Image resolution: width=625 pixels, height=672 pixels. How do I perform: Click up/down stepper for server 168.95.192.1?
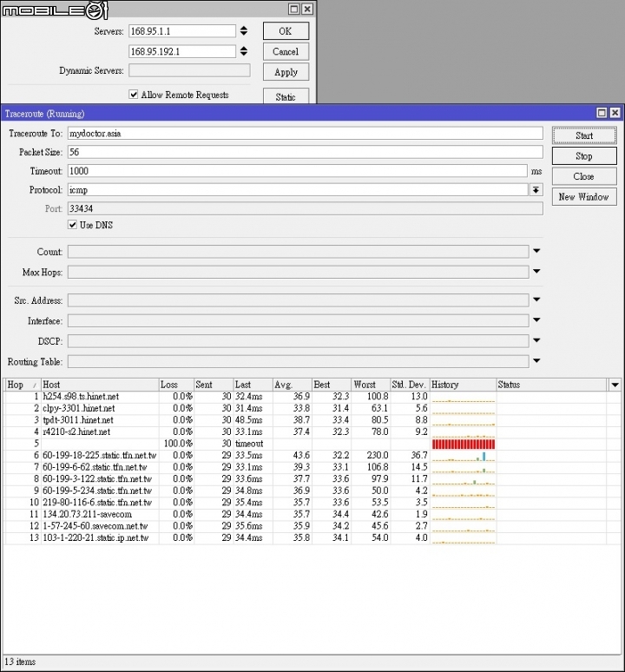pyautogui.click(x=244, y=51)
